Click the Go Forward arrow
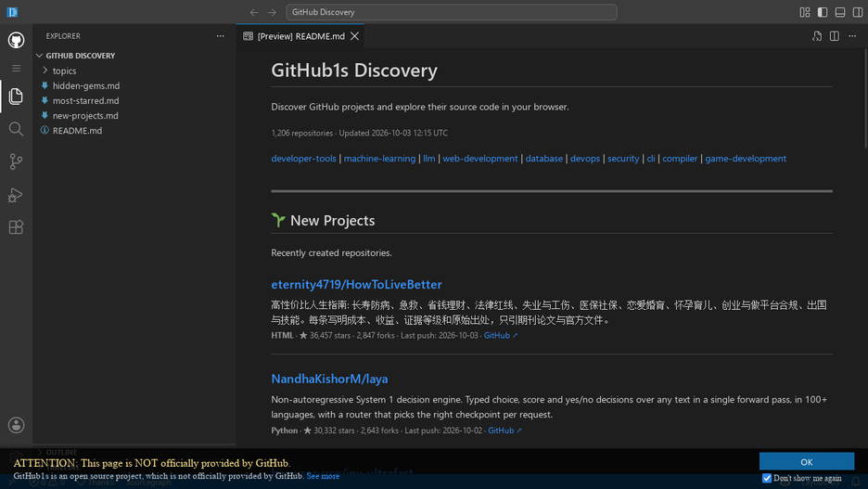The width and height of the screenshot is (868, 489). tap(272, 12)
